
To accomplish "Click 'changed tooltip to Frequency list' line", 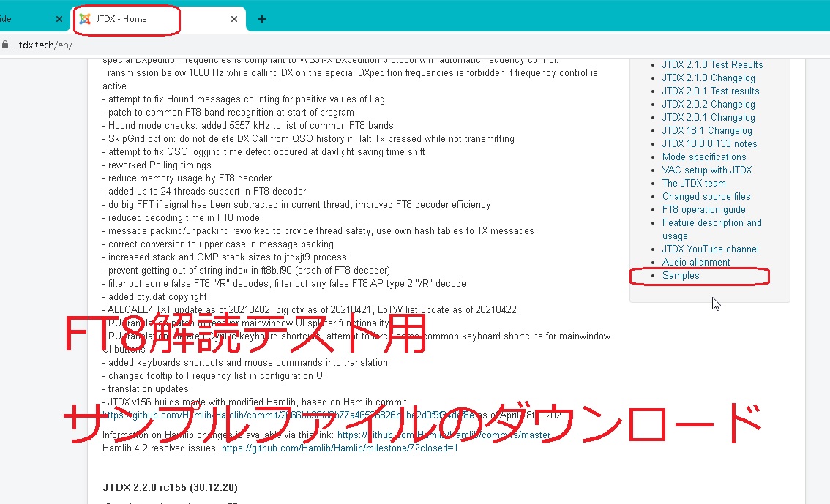I will 214,376.
